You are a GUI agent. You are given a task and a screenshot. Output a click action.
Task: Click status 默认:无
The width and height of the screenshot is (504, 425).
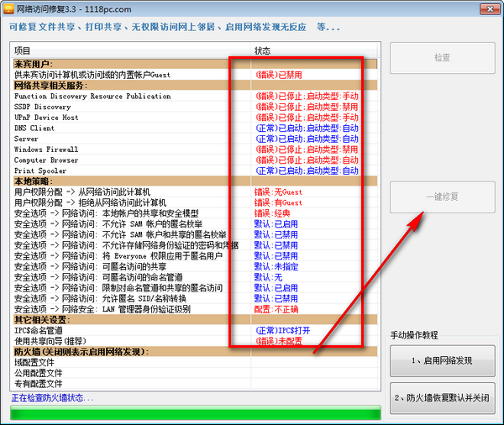click(268, 277)
